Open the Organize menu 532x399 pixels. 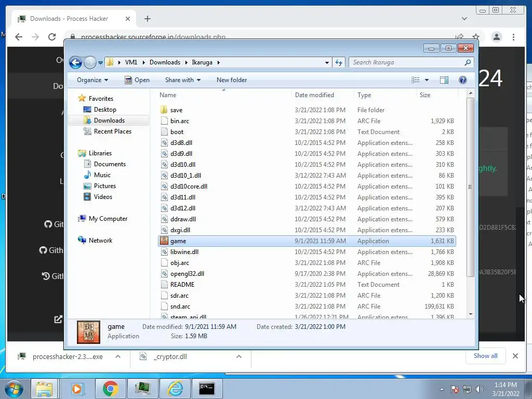pyautogui.click(x=92, y=80)
